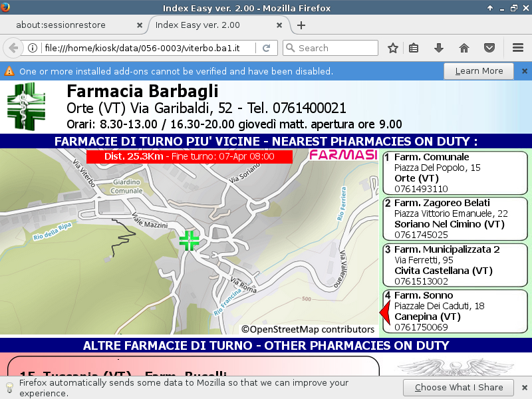This screenshot has height=399, width=532.
Task: Click the Learn More button
Action: click(479, 71)
